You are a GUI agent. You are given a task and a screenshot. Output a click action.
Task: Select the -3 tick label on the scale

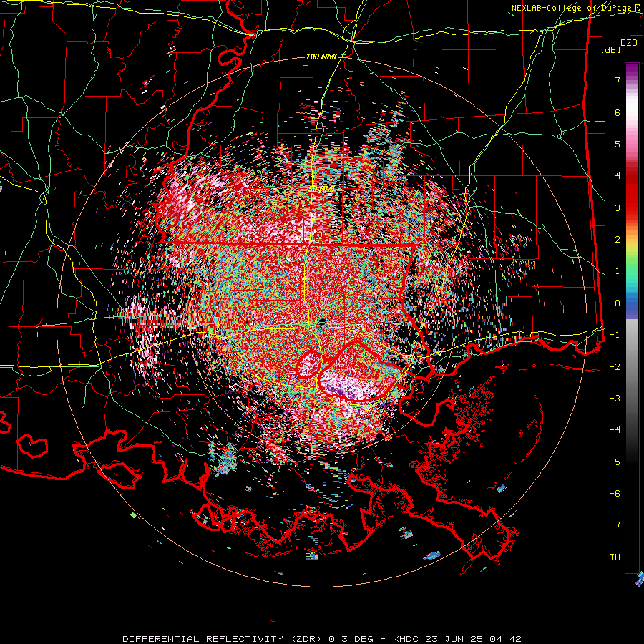tap(615, 399)
